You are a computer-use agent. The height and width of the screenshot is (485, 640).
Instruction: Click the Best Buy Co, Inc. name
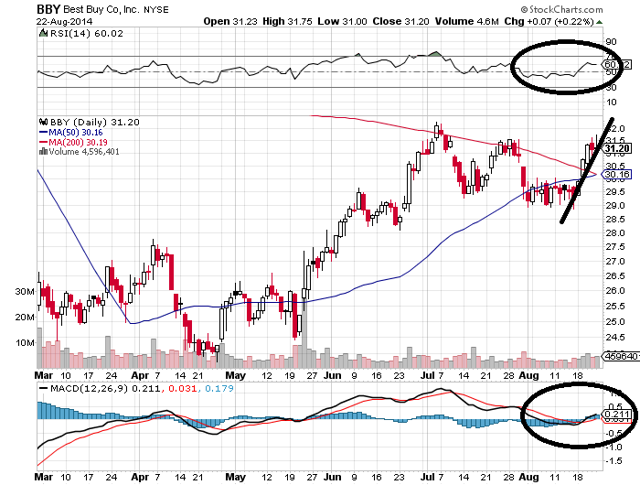click(102, 9)
